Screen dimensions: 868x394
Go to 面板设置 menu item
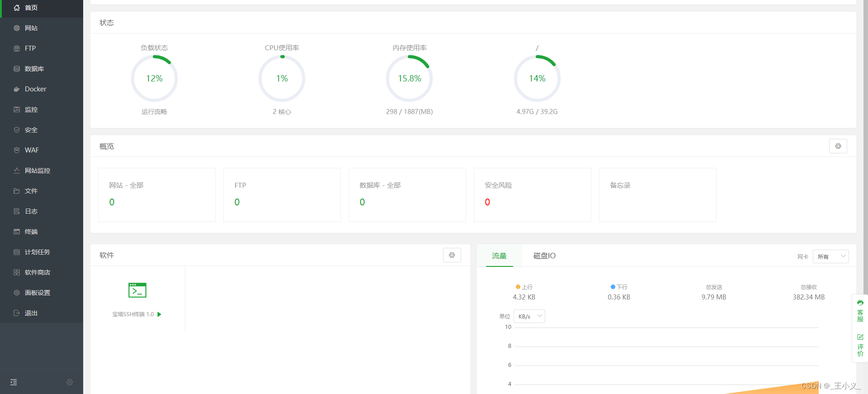(x=42, y=293)
